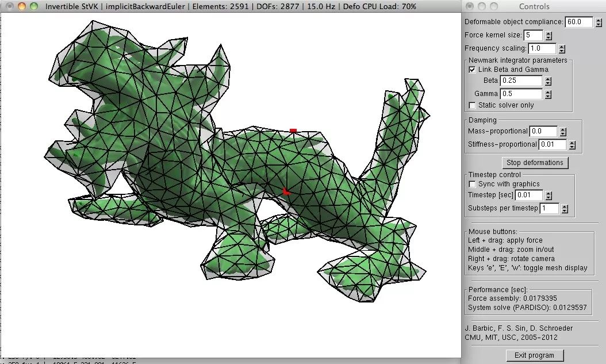Screen dimensions: 606x364
Task: Enable Sync with graphics checkbox
Action: pos(472,185)
